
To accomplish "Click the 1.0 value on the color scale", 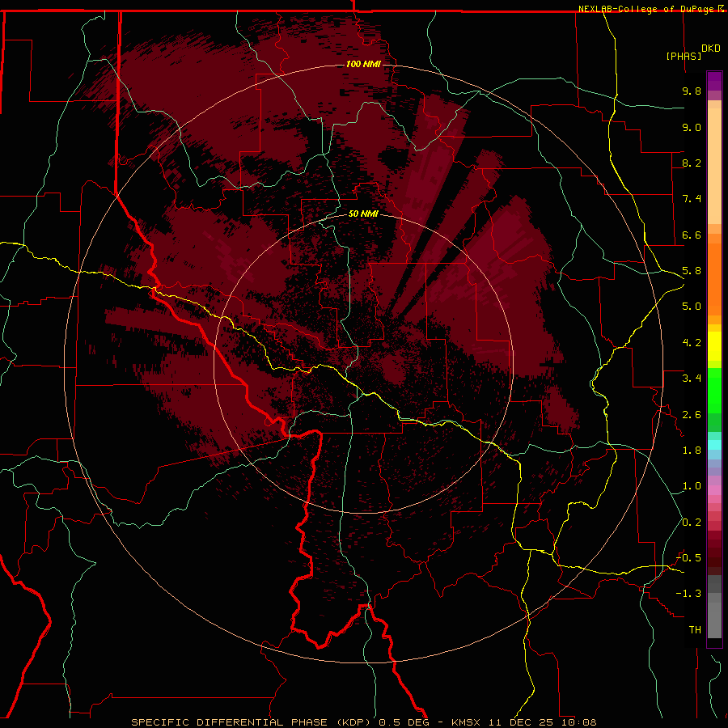I will pos(692,486).
